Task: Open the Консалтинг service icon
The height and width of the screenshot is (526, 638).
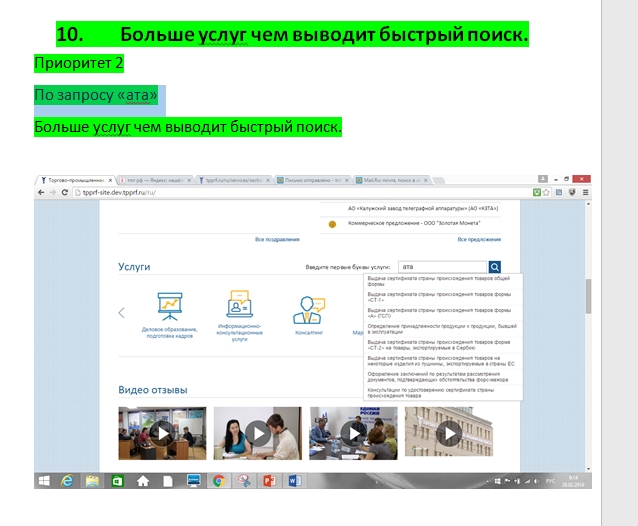Action: click(309, 310)
